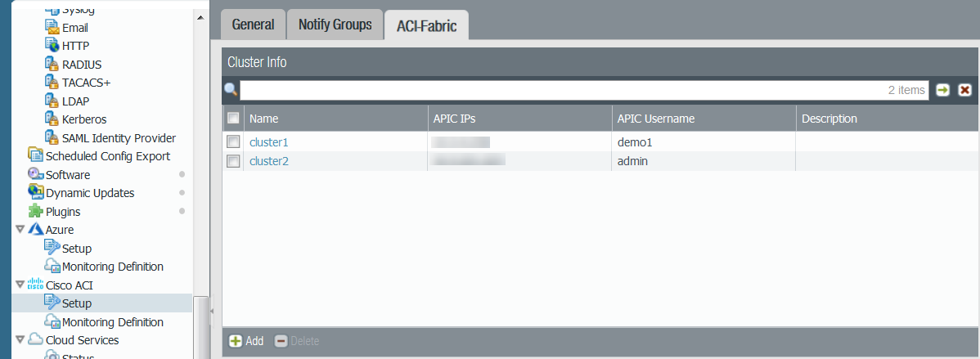Select the ACI-Fabric tab
980x359 pixels.
tap(427, 25)
